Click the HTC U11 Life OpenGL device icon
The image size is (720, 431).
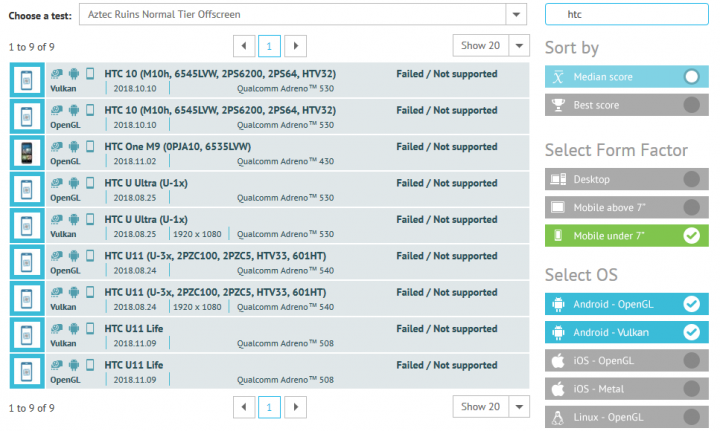(x=27, y=371)
